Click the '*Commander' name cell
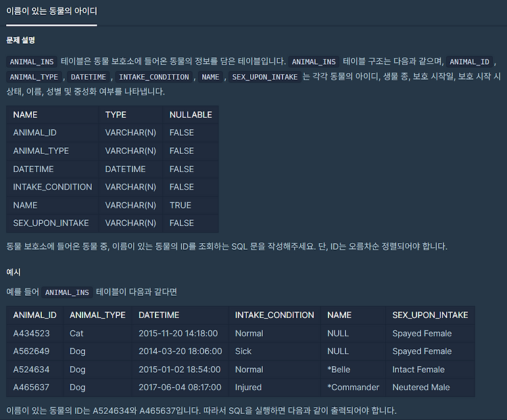The image size is (507, 420). coord(353,388)
